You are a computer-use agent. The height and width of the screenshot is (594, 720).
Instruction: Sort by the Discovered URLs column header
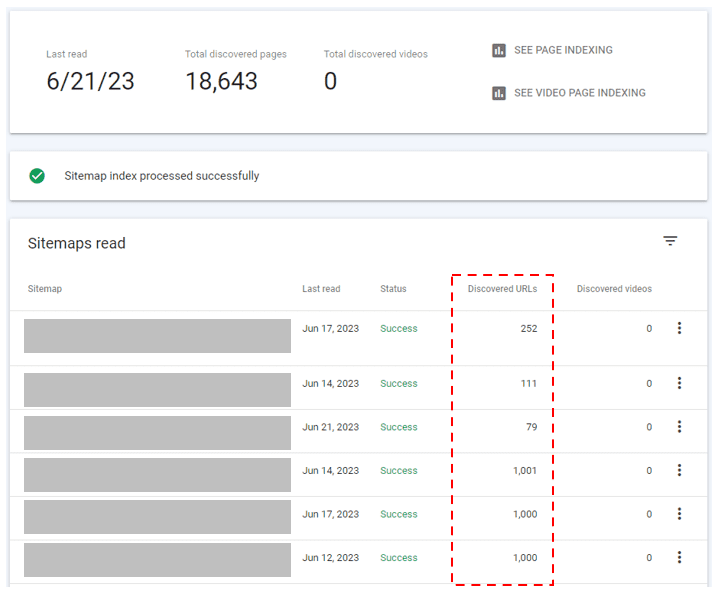(x=502, y=289)
